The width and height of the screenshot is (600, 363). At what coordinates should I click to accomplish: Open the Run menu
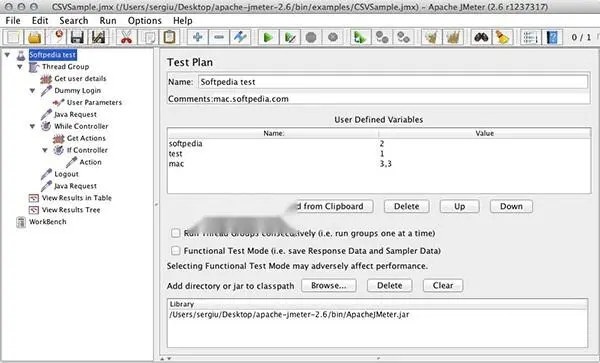point(108,21)
